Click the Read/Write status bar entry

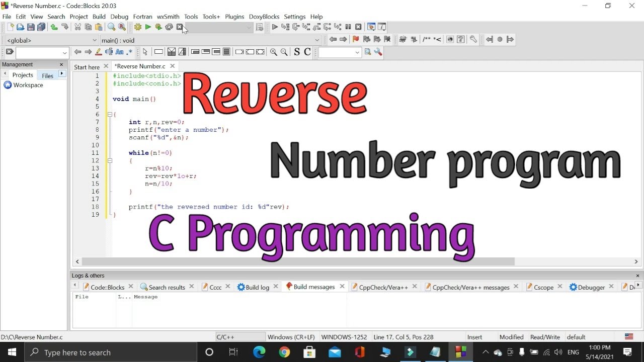pyautogui.click(x=545, y=337)
